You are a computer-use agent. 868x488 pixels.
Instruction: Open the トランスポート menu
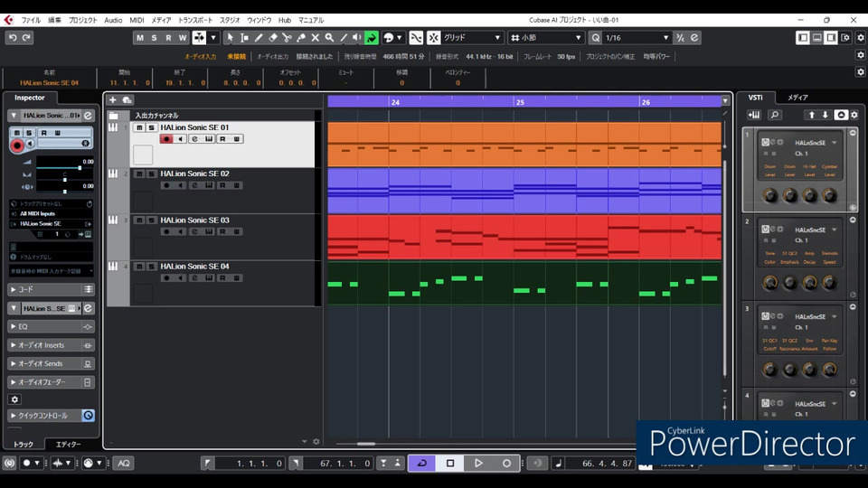pyautogui.click(x=195, y=20)
